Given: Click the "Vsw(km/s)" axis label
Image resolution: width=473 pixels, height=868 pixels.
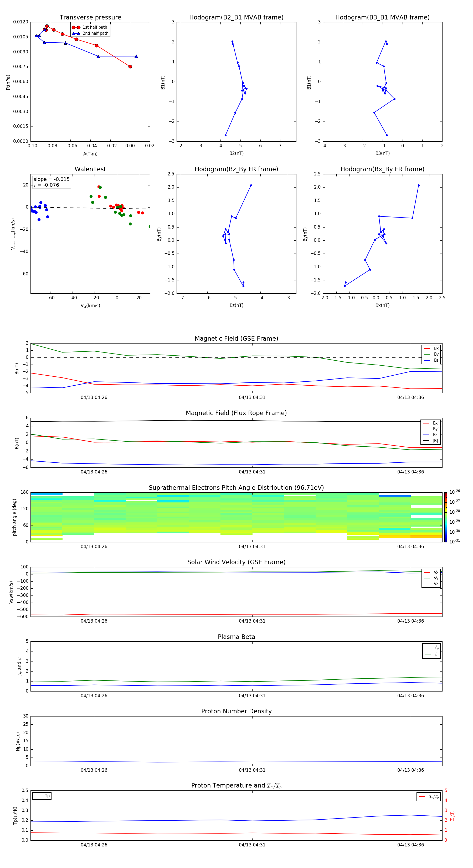Looking at the screenshot, I should (x=11, y=592).
